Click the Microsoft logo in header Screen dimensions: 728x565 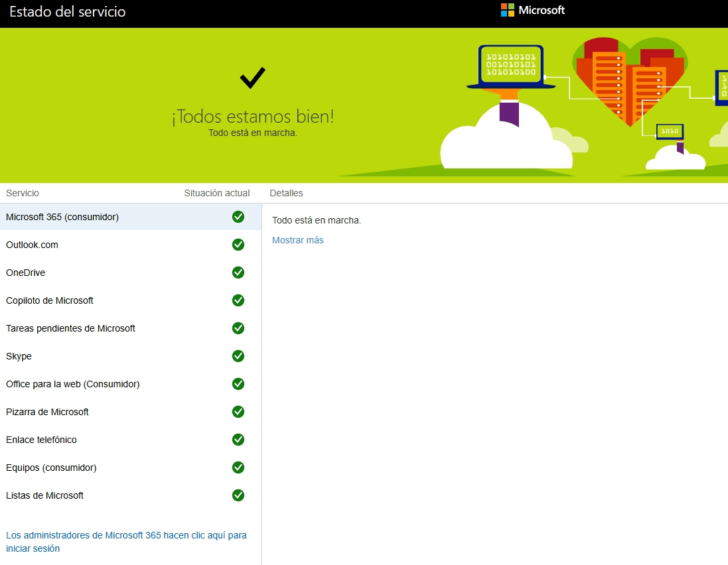[x=532, y=10]
